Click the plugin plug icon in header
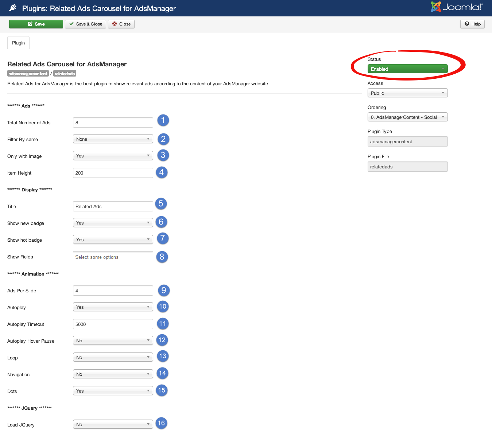 coord(13,8)
